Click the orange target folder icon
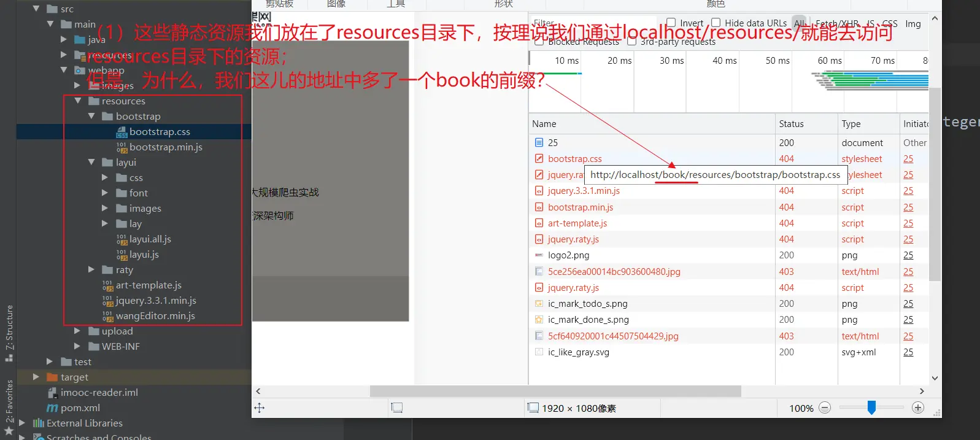The height and width of the screenshot is (440, 980). pos(52,377)
